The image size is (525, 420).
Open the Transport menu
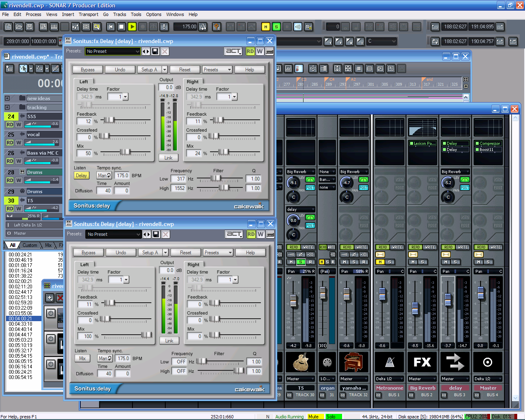pos(89,14)
